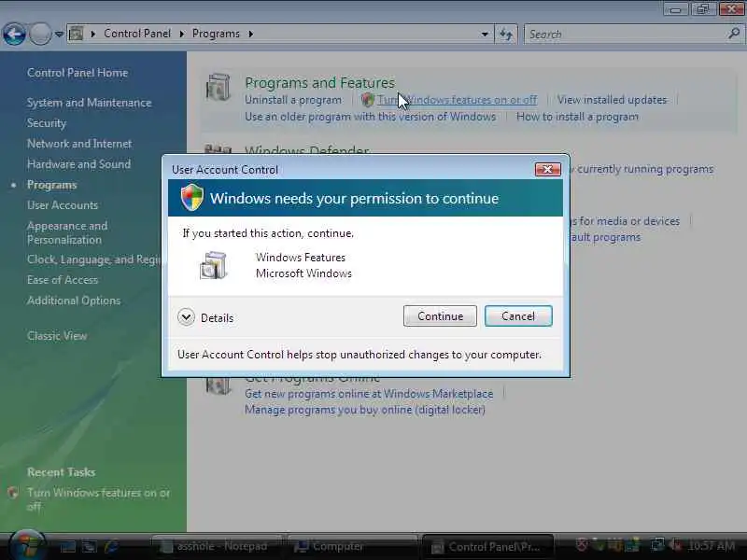747x560 pixels.
Task: Open the recent pages dropdown arrow
Action: (x=59, y=35)
